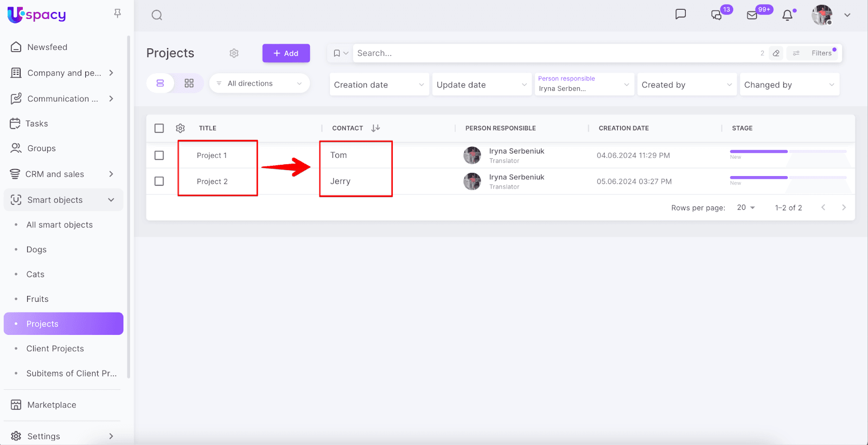This screenshot has height=445, width=868.
Task: Open Client Projects in the sidebar
Action: click(55, 349)
